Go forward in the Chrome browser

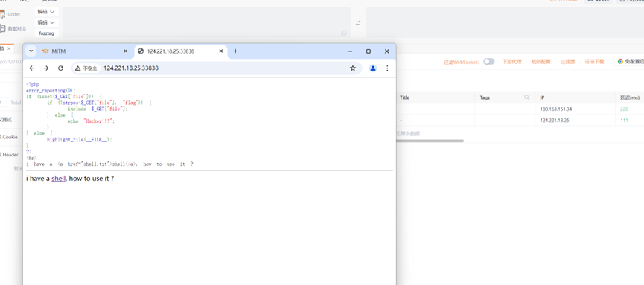[x=46, y=68]
